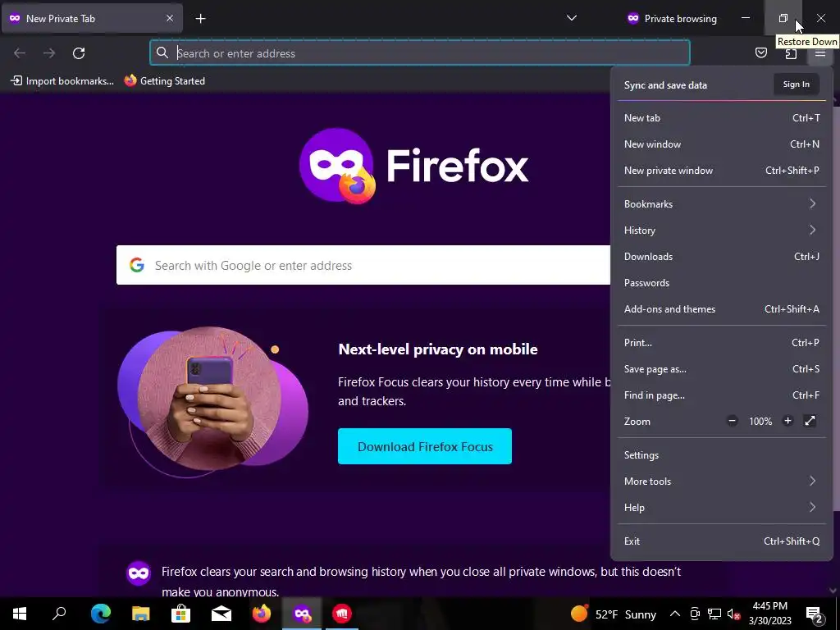Screen dimensions: 840x630
Task: Click Firefox private window taskbar icon
Action: 302,614
